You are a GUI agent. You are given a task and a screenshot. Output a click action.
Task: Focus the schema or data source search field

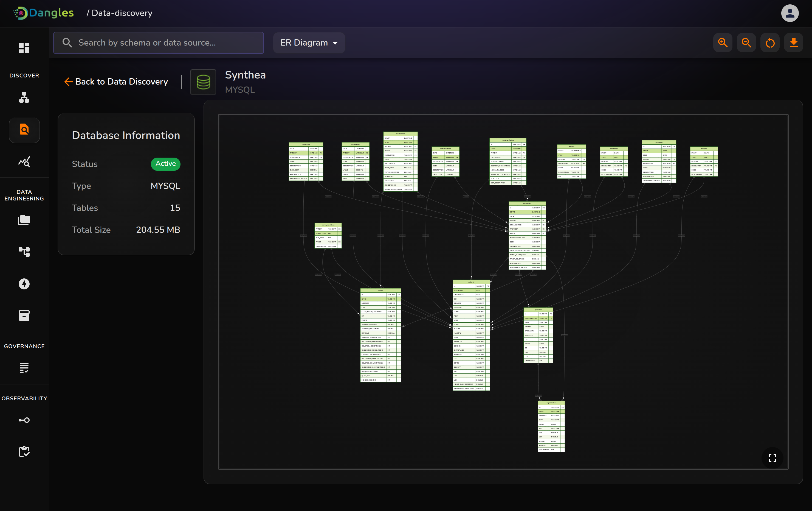click(159, 43)
